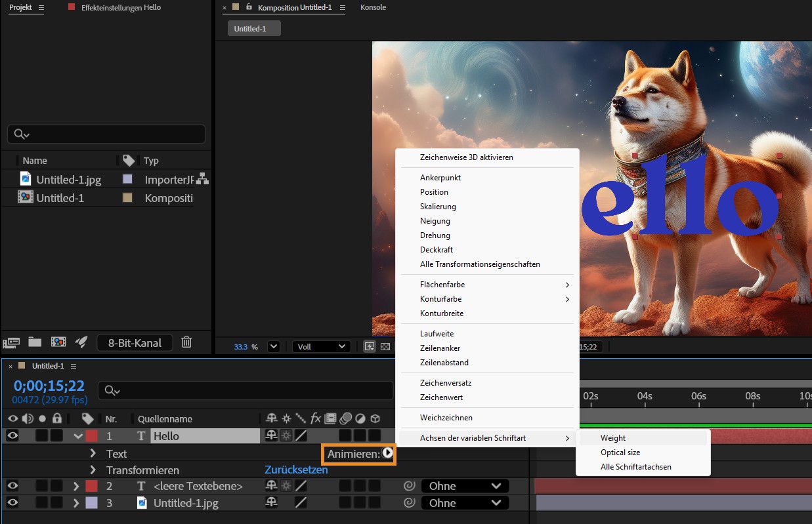Click the lavender label swatch of timeline layer 3
The image size is (812, 524).
point(91,503)
